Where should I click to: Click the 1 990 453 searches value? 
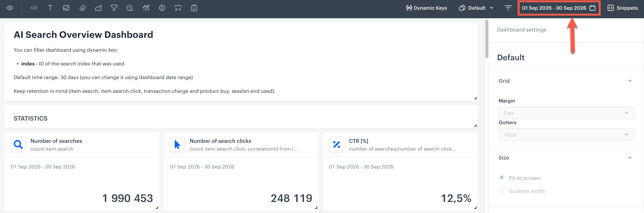[x=128, y=198]
